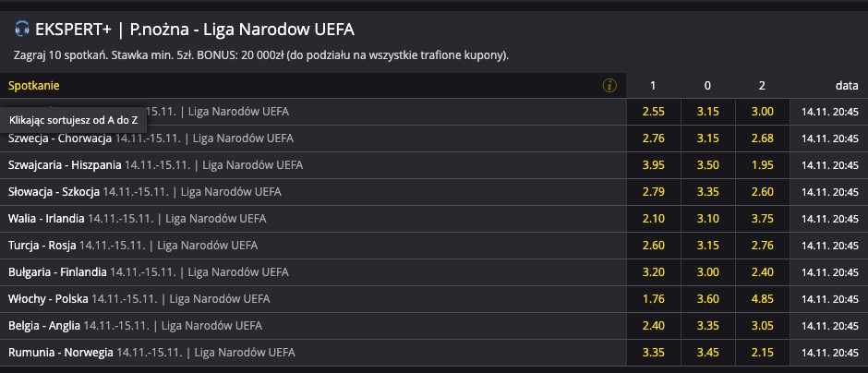
Task: Select 2.10 odds for Walia home win
Action: pos(653,219)
